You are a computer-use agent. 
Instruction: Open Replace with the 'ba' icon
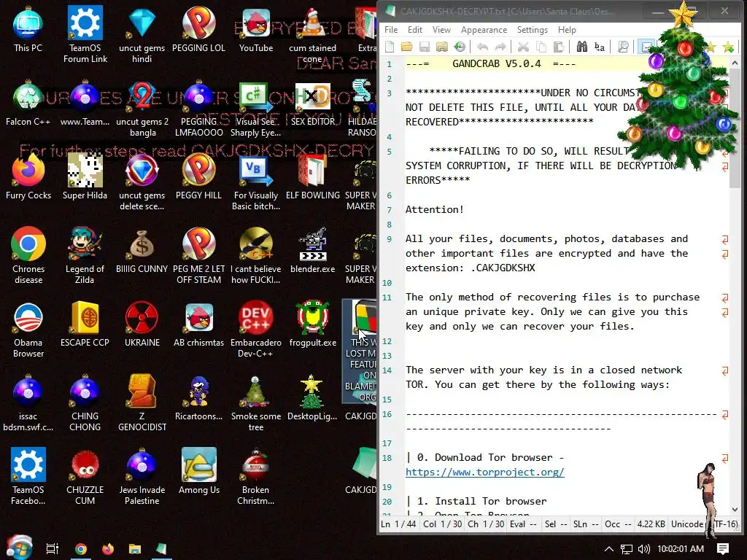(x=600, y=47)
